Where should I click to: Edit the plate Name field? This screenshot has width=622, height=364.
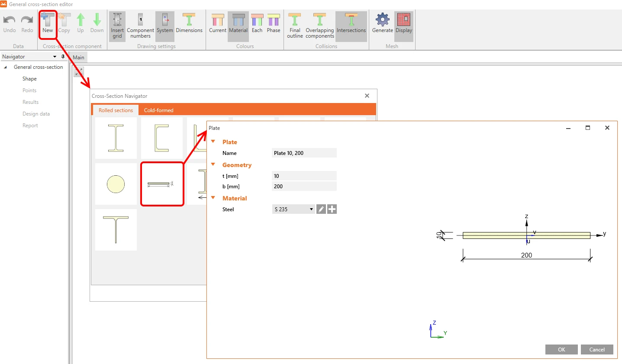tap(304, 153)
